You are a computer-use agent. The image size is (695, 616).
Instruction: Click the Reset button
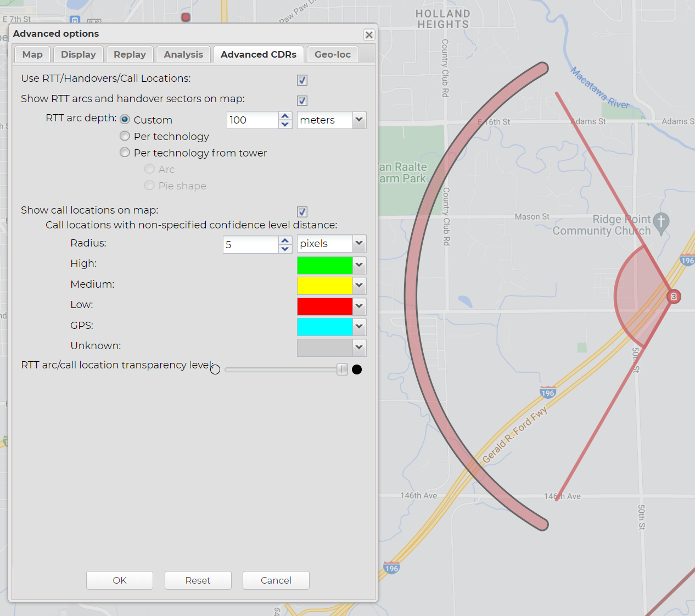coord(198,580)
